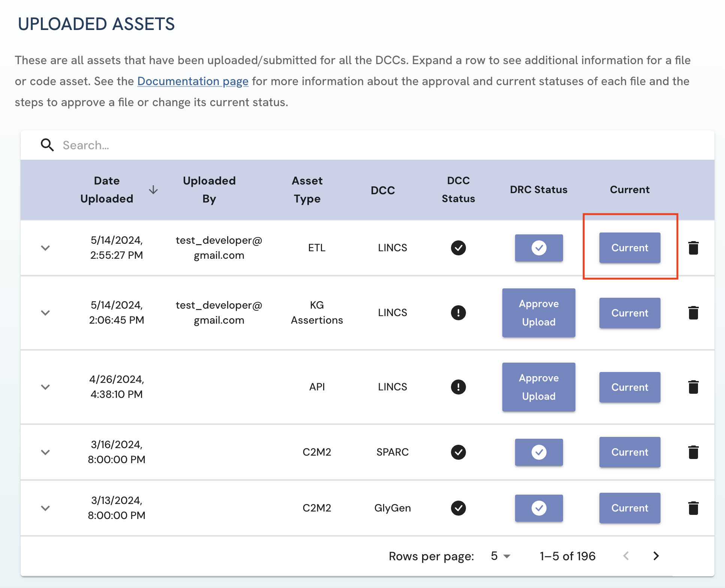
Task: Delete the API LINCS asset
Action: tap(693, 387)
